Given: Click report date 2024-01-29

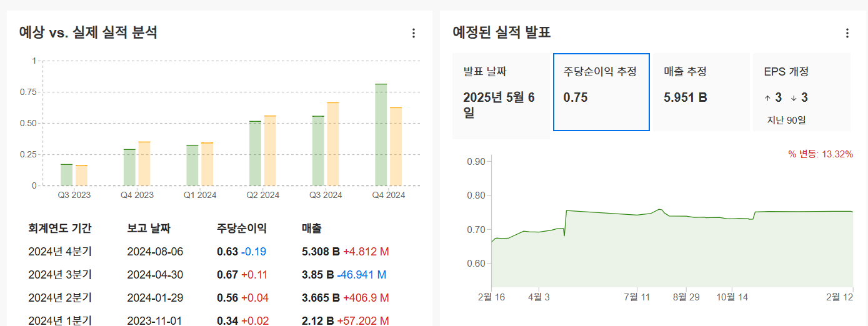Looking at the screenshot, I should [x=155, y=298].
